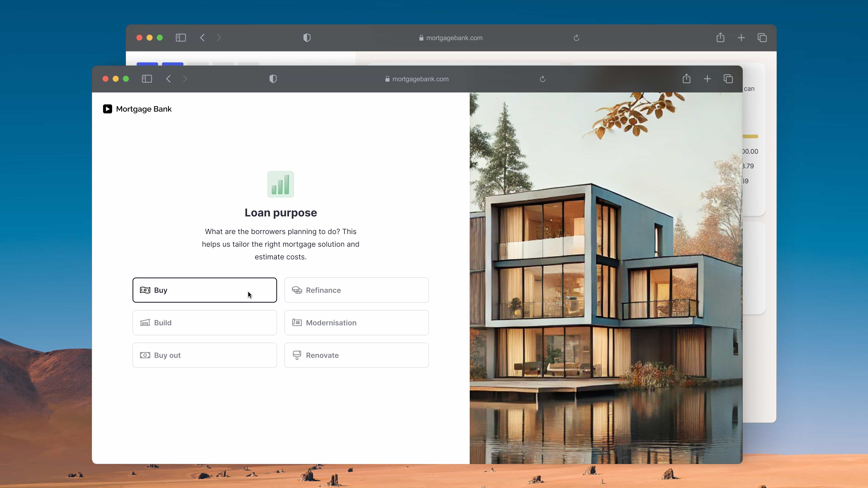Image resolution: width=868 pixels, height=488 pixels.
Task: Choose the Buy out option
Action: tap(205, 355)
